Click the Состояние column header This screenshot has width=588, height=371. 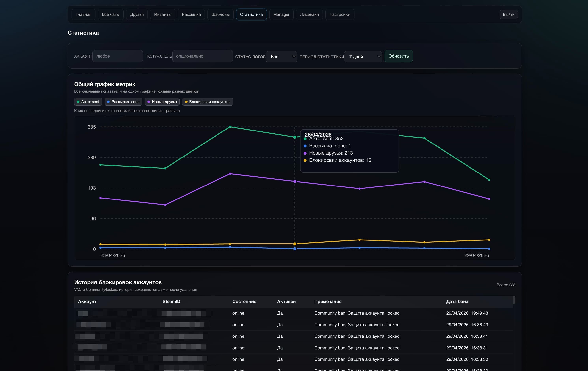click(244, 301)
